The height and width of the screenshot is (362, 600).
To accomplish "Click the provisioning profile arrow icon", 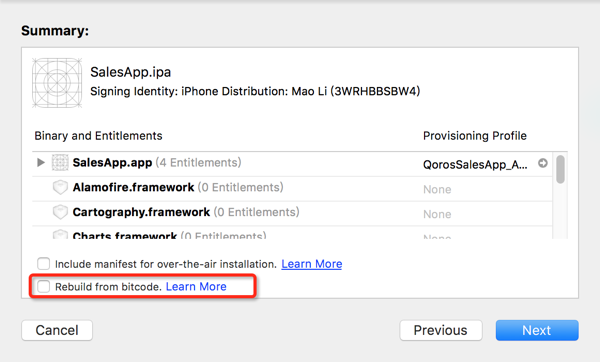I will tap(543, 163).
